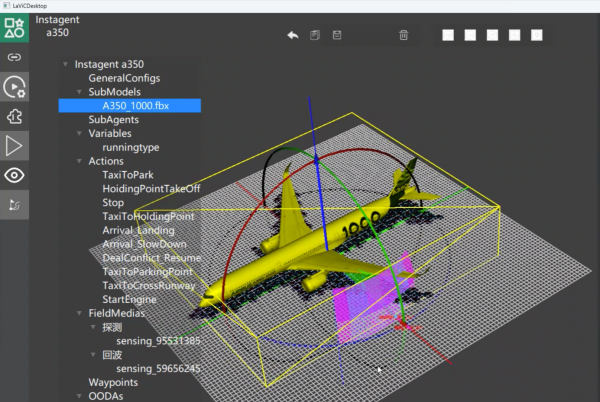
Task: Click the path curve sidebar icon
Action: coord(14,205)
